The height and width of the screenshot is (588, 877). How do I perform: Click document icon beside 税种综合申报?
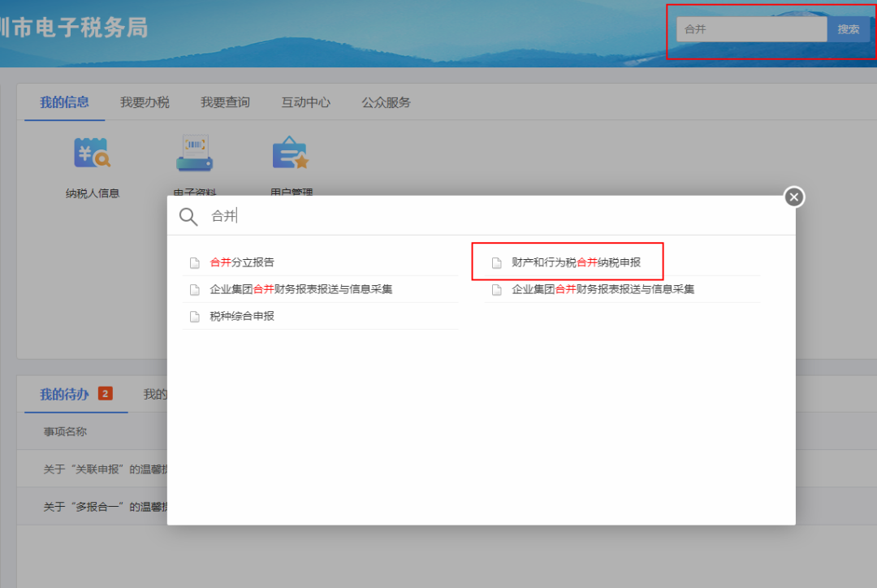[x=194, y=317]
